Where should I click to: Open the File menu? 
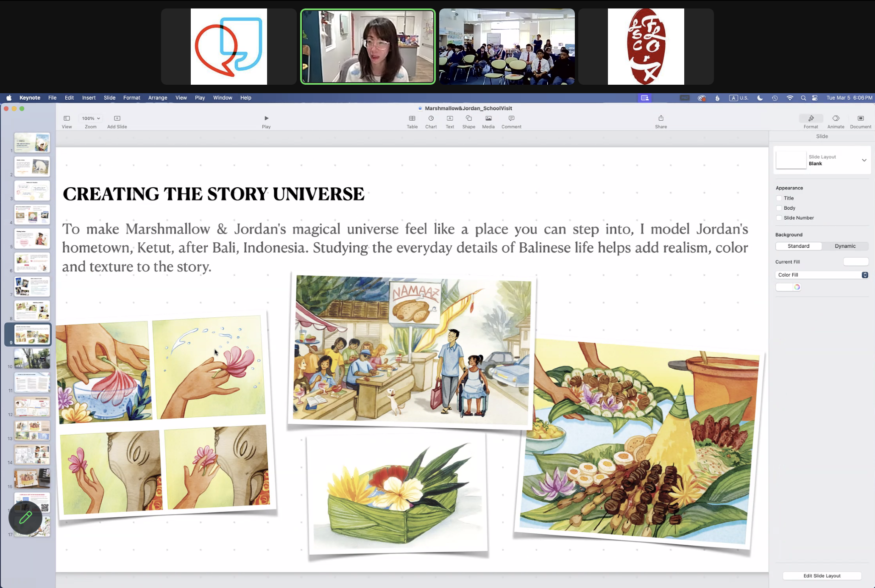[52, 97]
